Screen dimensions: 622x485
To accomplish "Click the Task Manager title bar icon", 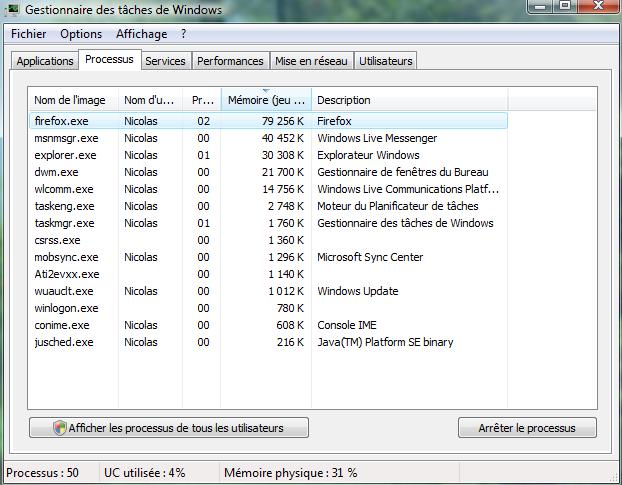I will click(x=12, y=10).
